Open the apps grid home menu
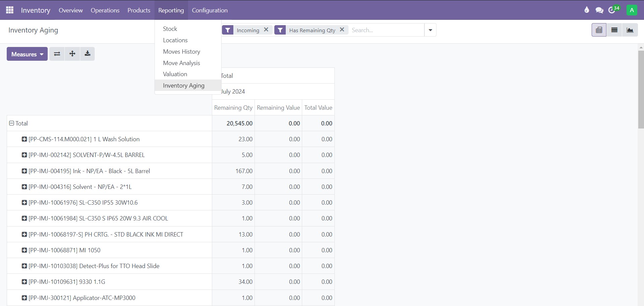This screenshot has width=644, height=306. pyautogui.click(x=10, y=10)
